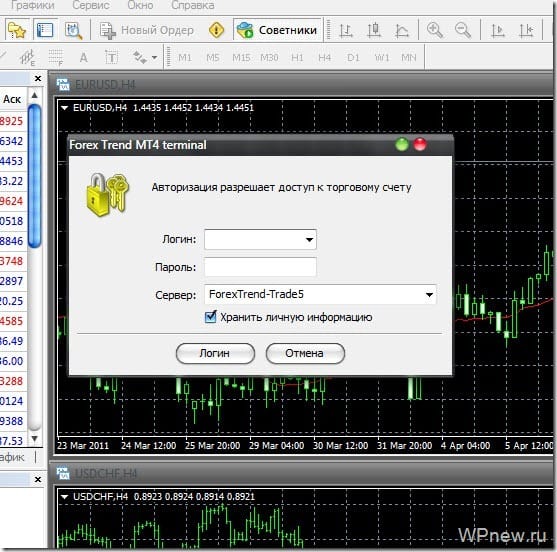Screen dimensions: 557x552
Task: Select the M15 timeframe
Action: pyautogui.click(x=241, y=58)
